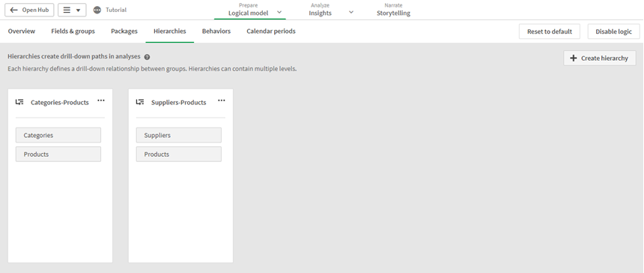644x273 pixels.
Task: Open Categories-Products card three-dot menu
Action: 101,100
